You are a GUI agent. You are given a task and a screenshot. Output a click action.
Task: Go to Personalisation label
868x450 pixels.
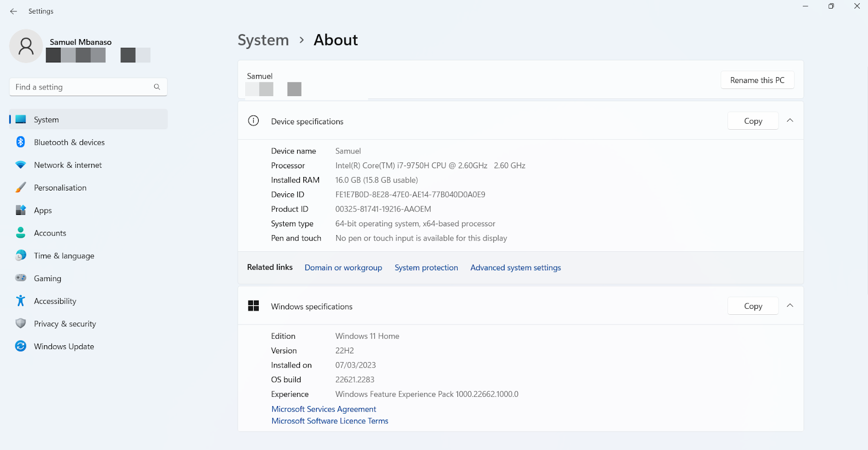click(x=60, y=188)
